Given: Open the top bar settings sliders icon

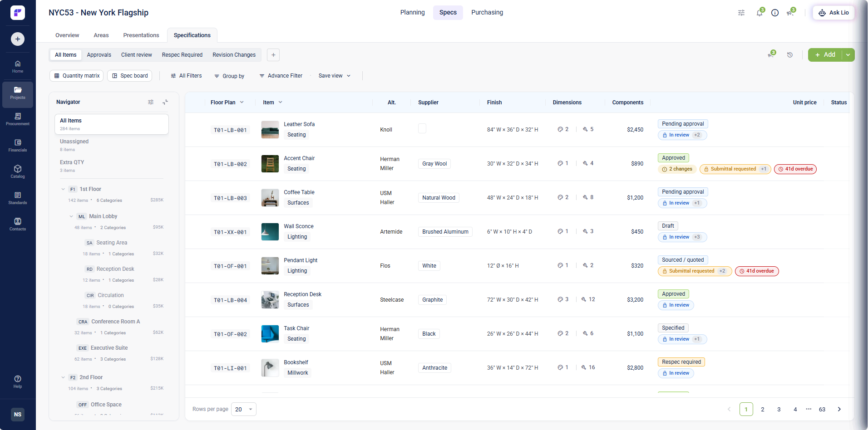Looking at the screenshot, I should click(x=741, y=13).
